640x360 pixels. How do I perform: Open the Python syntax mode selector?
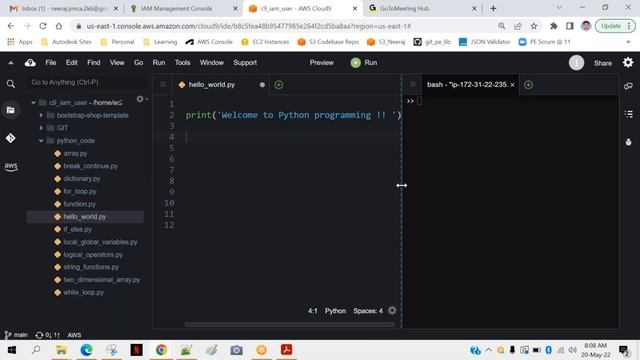[x=335, y=311]
